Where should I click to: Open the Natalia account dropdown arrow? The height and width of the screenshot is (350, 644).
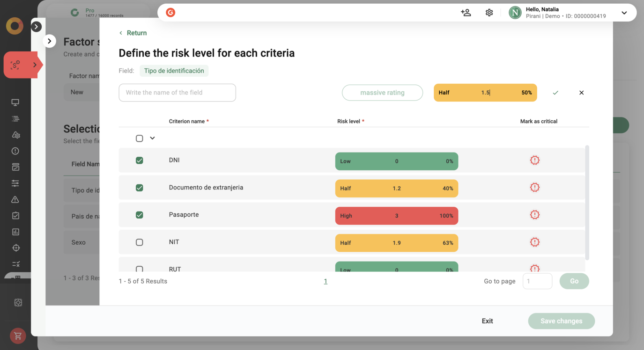coord(624,13)
